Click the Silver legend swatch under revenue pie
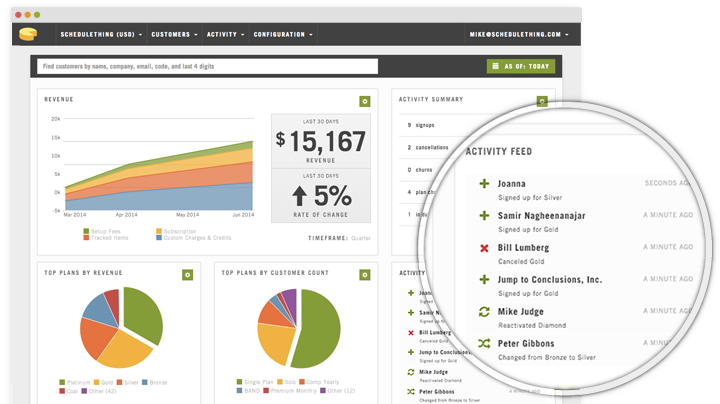Image resolution: width=720 pixels, height=404 pixels. (119, 382)
